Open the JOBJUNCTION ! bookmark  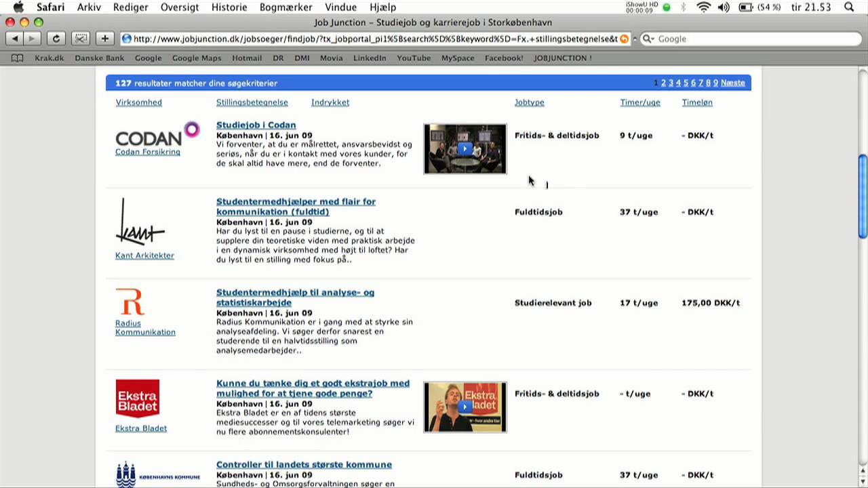pyautogui.click(x=563, y=58)
